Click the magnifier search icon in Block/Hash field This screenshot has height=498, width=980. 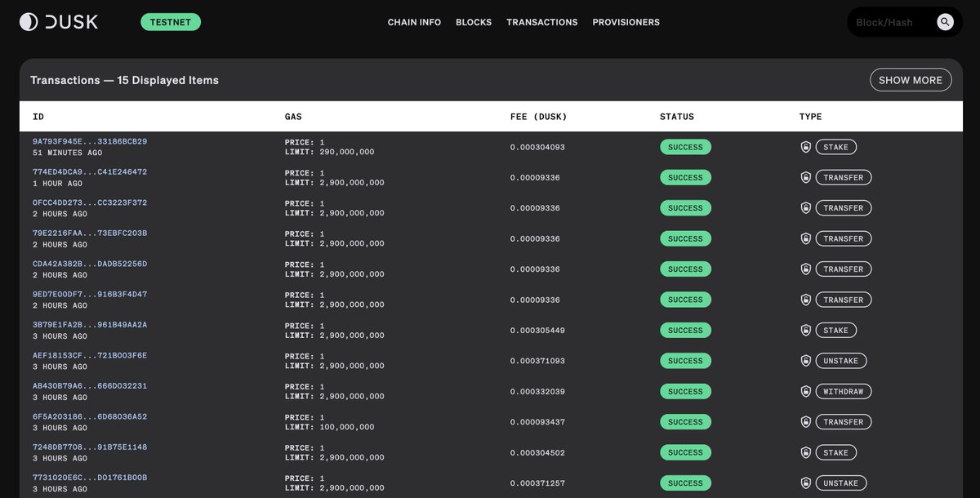(945, 22)
